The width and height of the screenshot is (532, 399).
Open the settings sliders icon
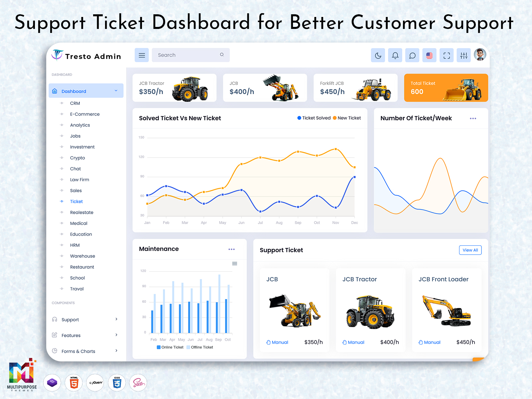tap(464, 56)
